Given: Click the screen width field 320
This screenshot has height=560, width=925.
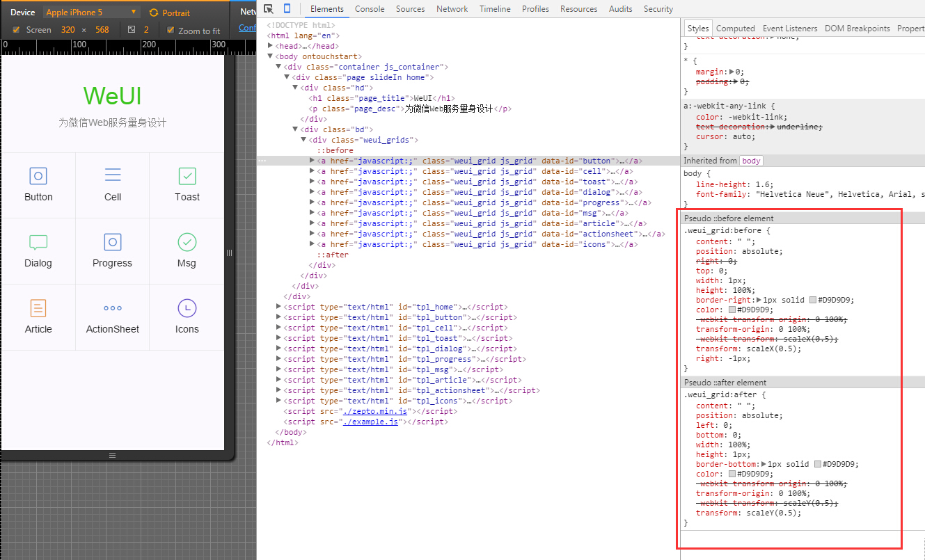Looking at the screenshot, I should (68, 30).
